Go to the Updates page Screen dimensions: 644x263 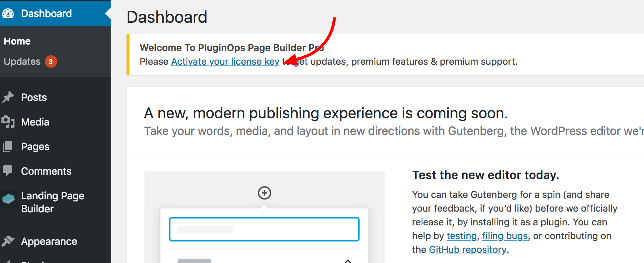[x=22, y=61]
